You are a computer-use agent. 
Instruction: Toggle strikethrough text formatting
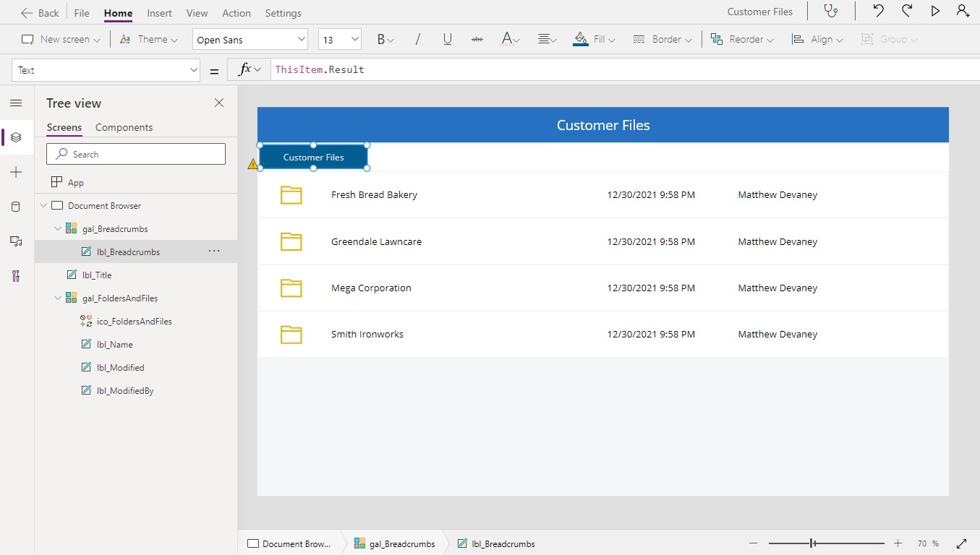tap(477, 40)
